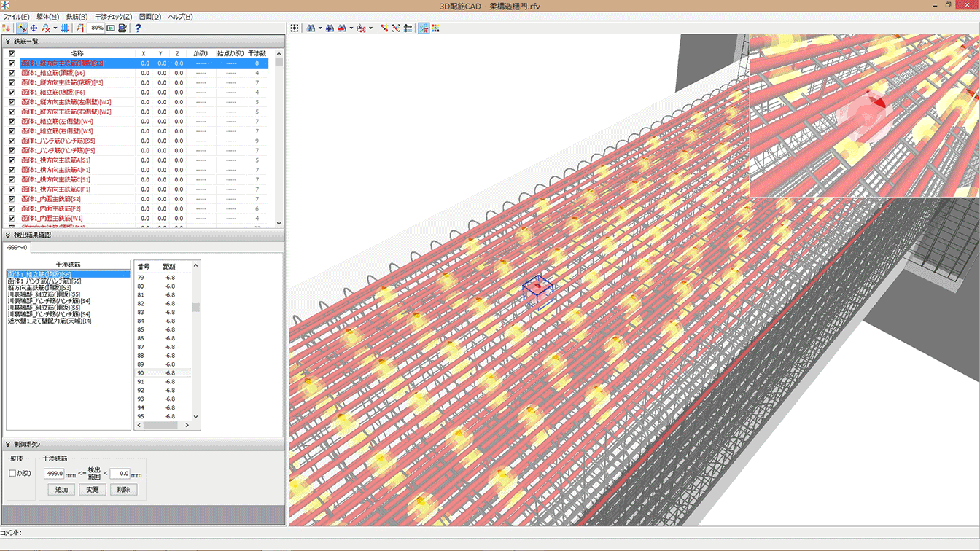Click the green-screen display icon after zoom field
This screenshot has height=551, width=980.
111,28
